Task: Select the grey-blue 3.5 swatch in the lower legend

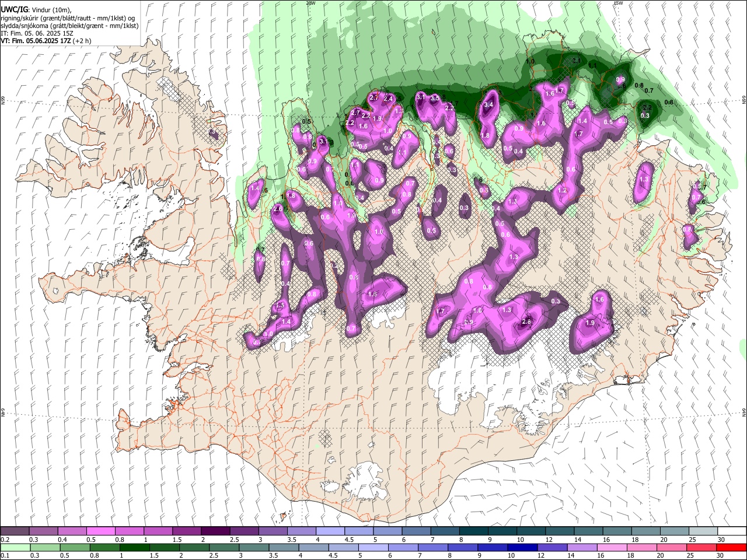Action: tap(283, 547)
